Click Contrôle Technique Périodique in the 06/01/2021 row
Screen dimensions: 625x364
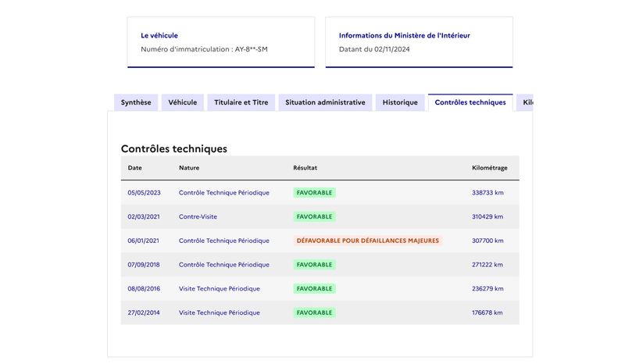pos(224,241)
